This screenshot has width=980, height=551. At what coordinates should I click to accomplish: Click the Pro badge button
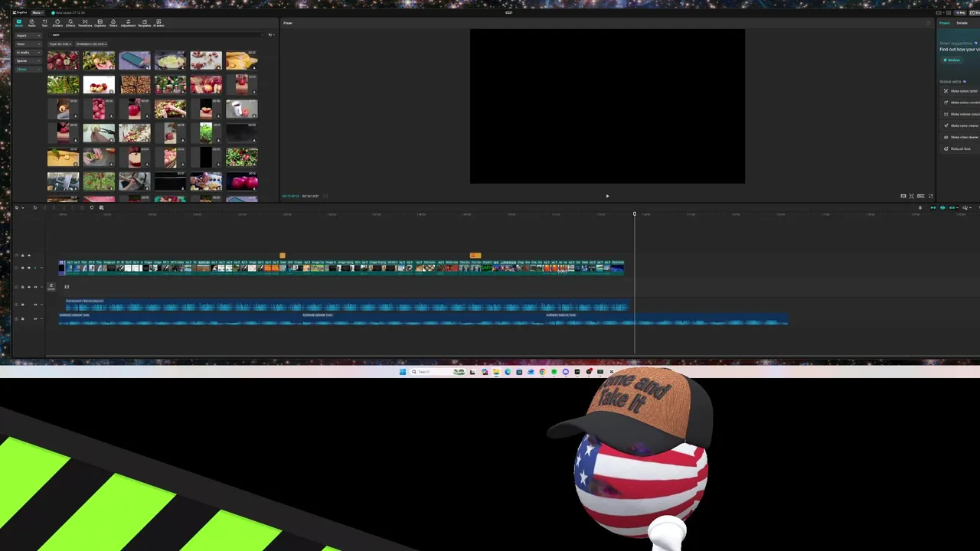point(960,13)
